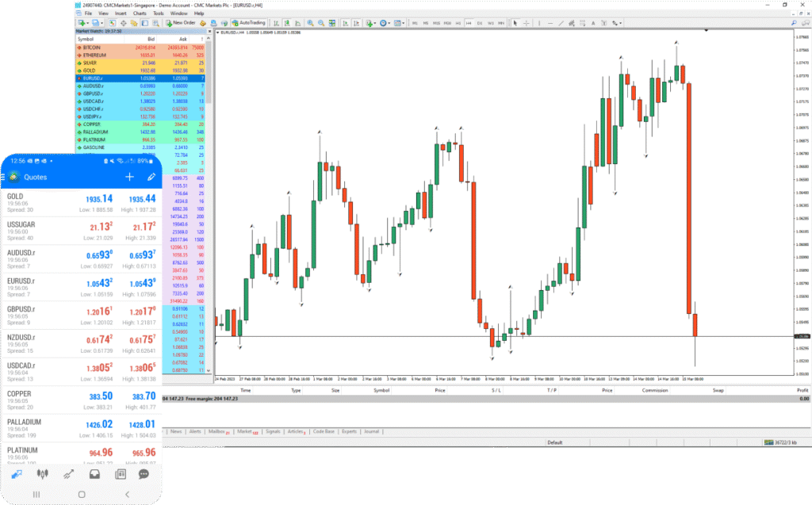Click the search magnifier icon at top right
The width and height of the screenshot is (812, 505).
click(x=794, y=23)
